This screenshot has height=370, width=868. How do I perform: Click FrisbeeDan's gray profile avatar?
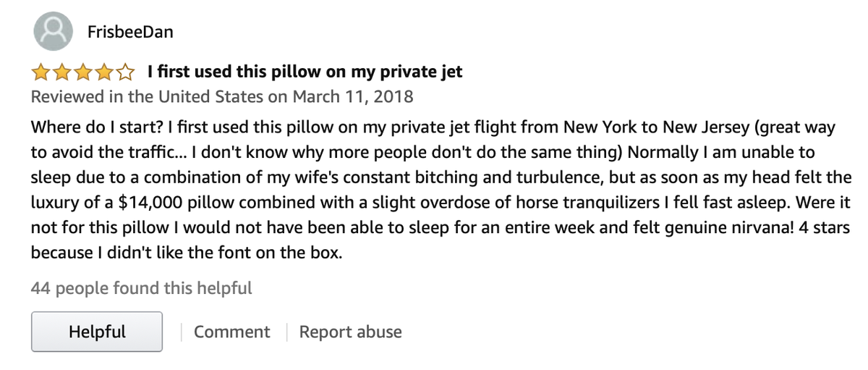click(x=54, y=32)
